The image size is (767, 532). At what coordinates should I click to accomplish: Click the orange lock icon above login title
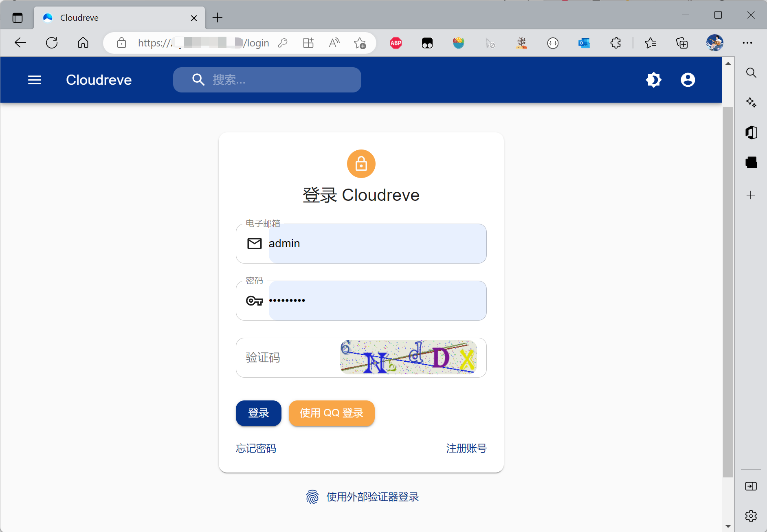pos(361,164)
